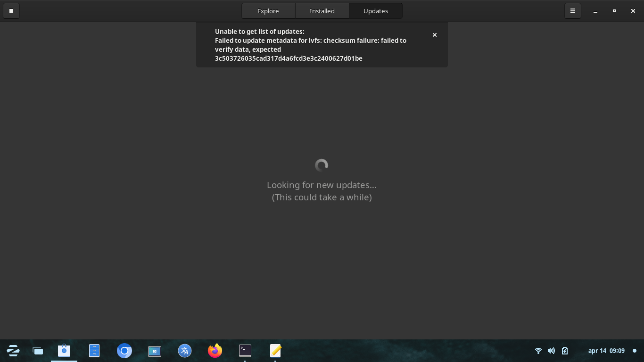This screenshot has height=362, width=644.
Task: Select the Updates tab
Action: coord(376,11)
